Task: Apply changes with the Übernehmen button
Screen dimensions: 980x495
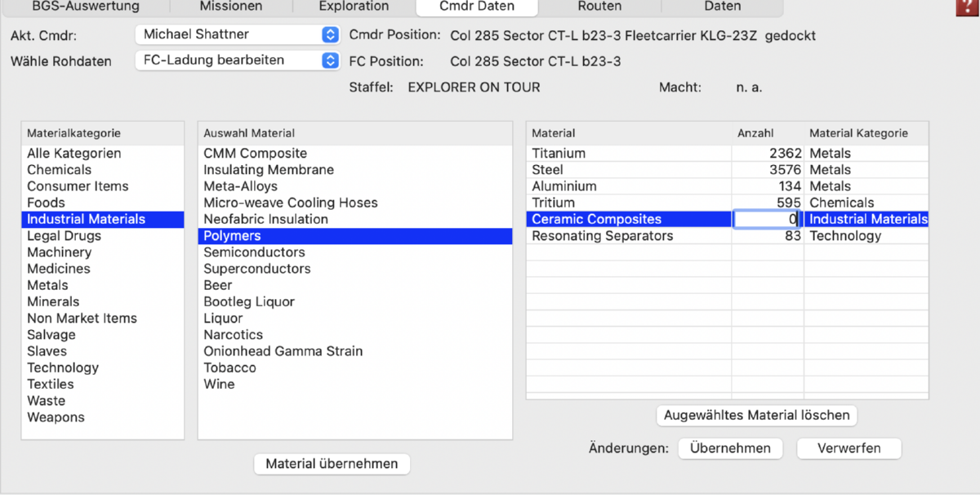Action: 729,448
